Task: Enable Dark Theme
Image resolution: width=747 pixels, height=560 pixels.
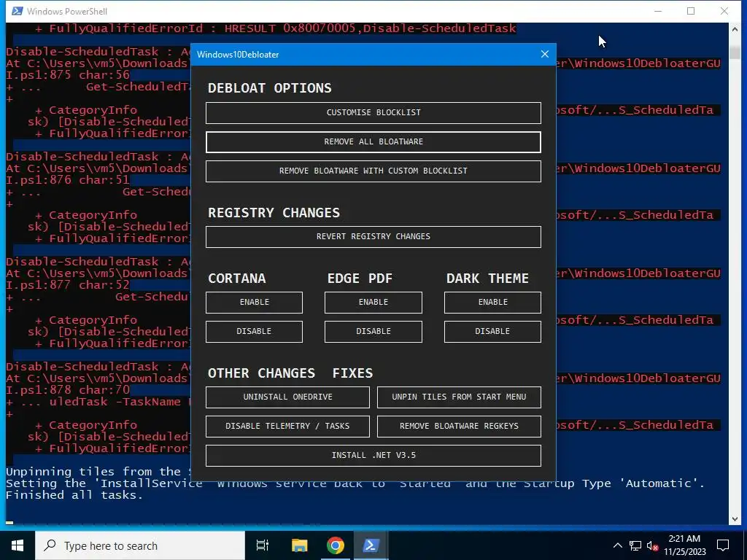Action: [x=492, y=303]
